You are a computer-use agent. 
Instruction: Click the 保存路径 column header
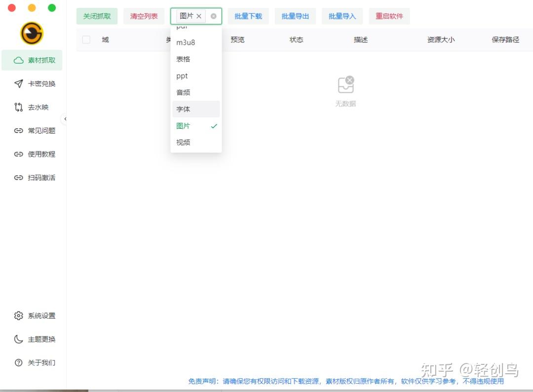pos(505,40)
